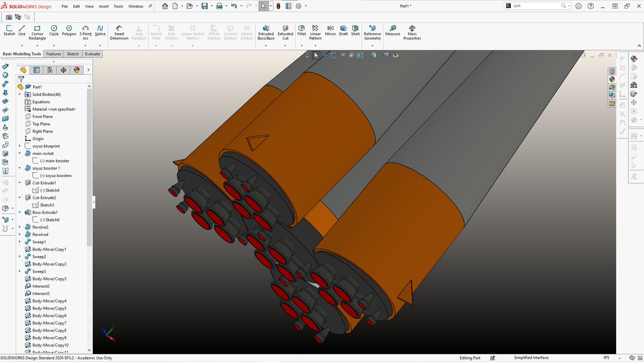
Task: Open the ConfigurationManager tab icon
Action: coord(50,70)
